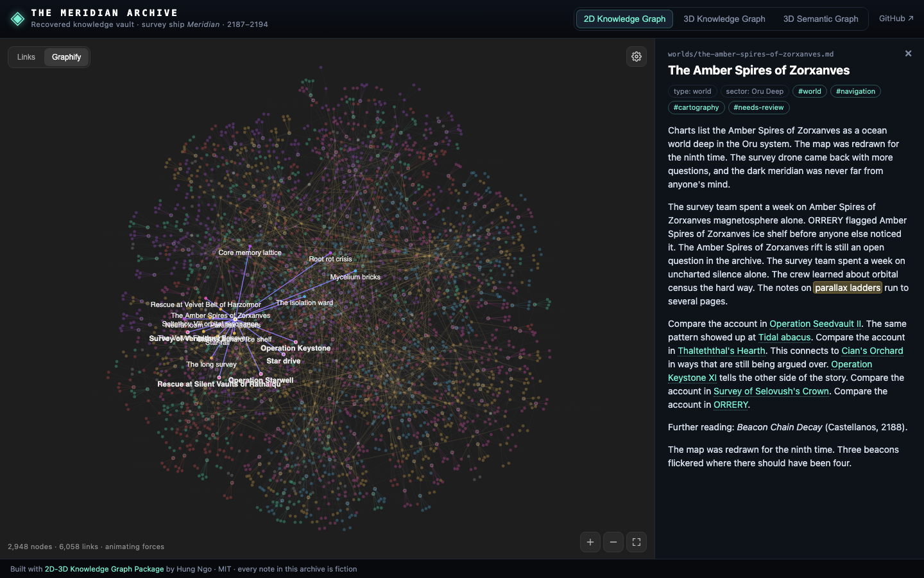Click the Meridian Archive diamond logo
Image resolution: width=924 pixels, height=578 pixels.
18,19
